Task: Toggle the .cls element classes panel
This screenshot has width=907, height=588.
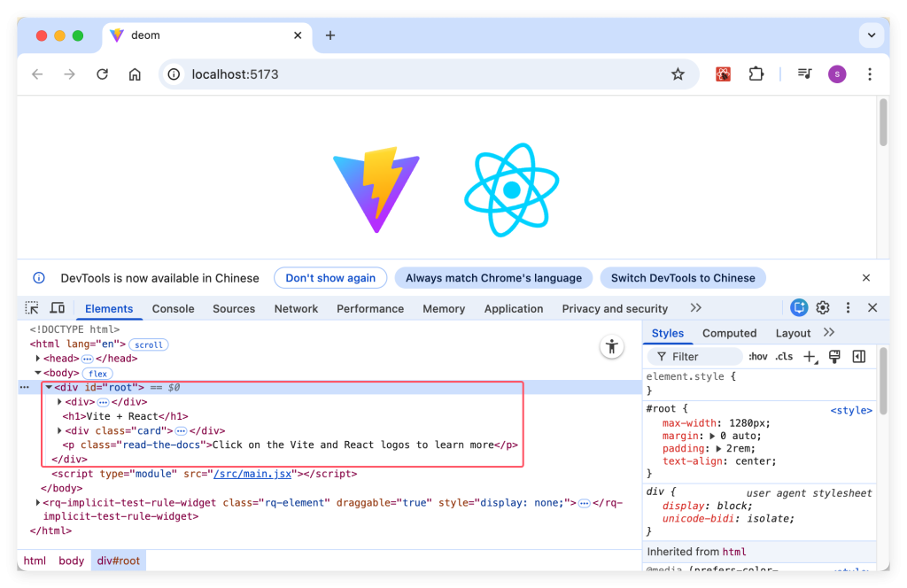Action: point(784,357)
